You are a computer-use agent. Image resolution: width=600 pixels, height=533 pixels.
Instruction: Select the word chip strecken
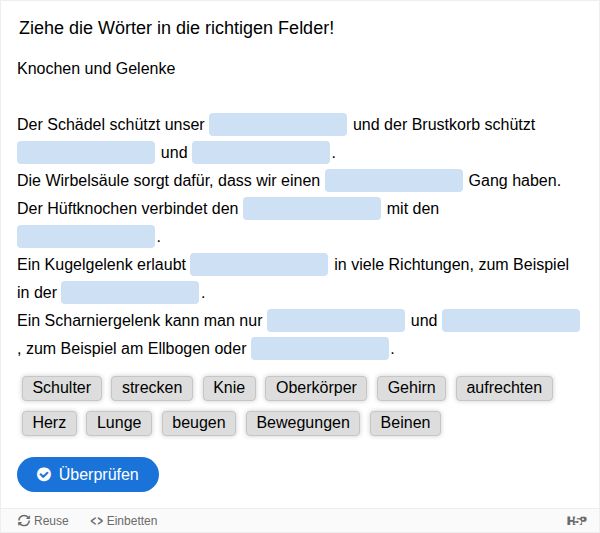click(x=152, y=388)
